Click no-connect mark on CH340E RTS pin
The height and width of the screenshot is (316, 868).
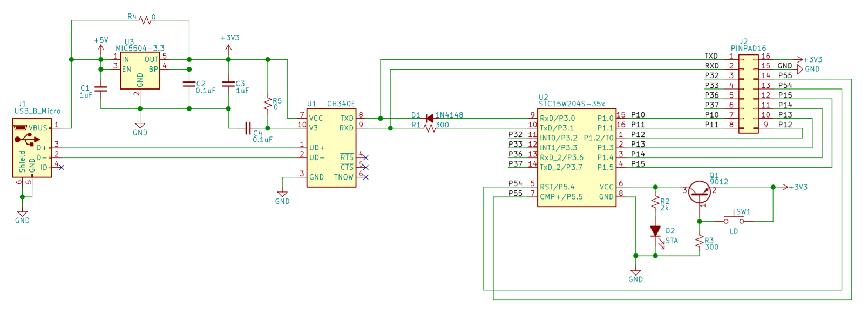pyautogui.click(x=366, y=157)
